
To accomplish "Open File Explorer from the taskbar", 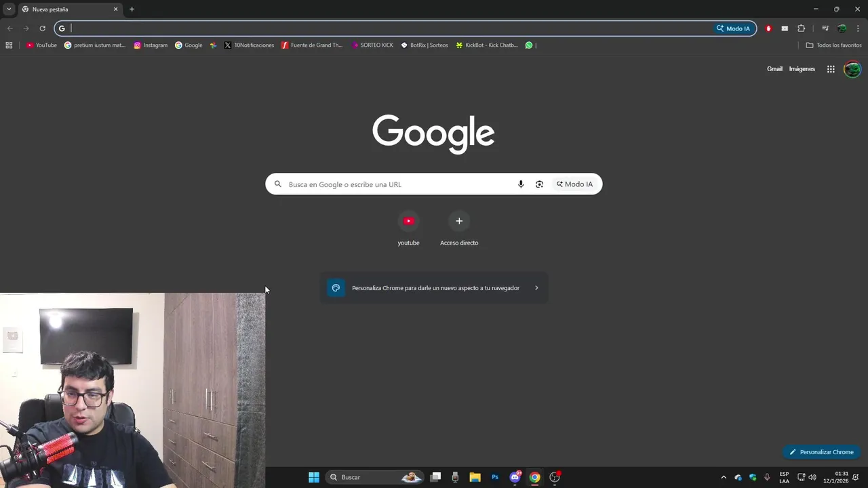I will coord(475,477).
